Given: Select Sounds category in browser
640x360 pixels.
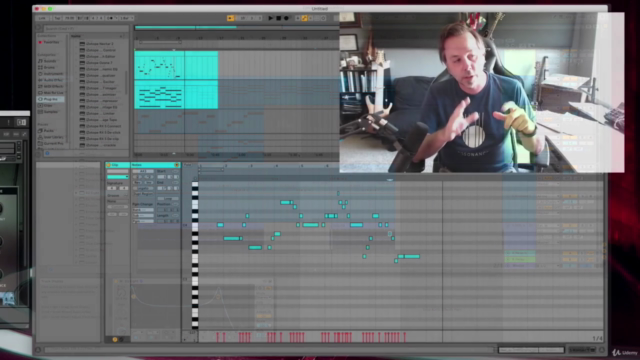Looking at the screenshot, I should coord(48,61).
